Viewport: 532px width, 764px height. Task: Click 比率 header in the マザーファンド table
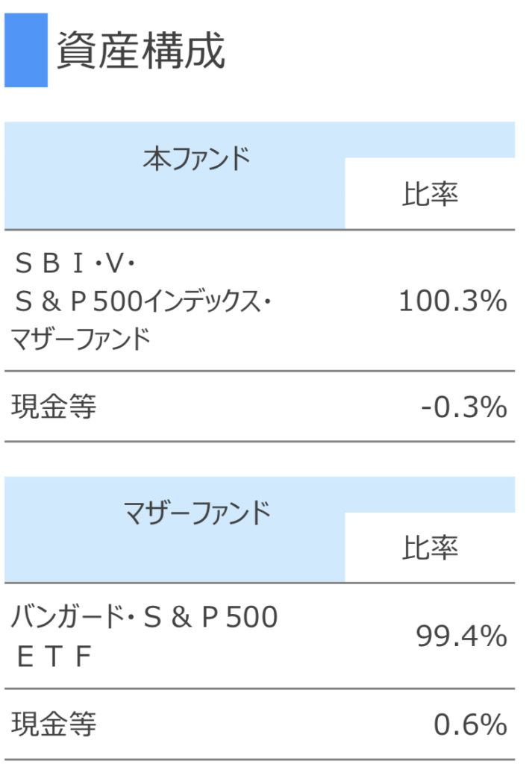pos(430,548)
